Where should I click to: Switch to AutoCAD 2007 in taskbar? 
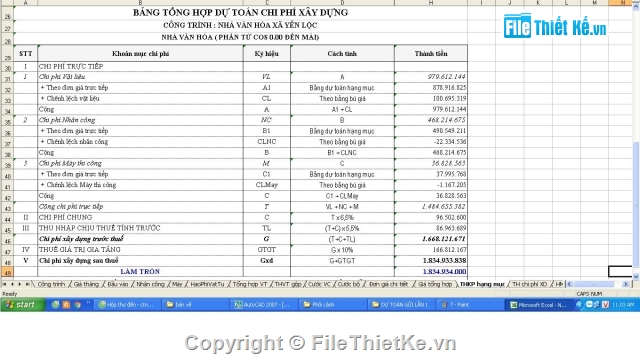point(262,305)
